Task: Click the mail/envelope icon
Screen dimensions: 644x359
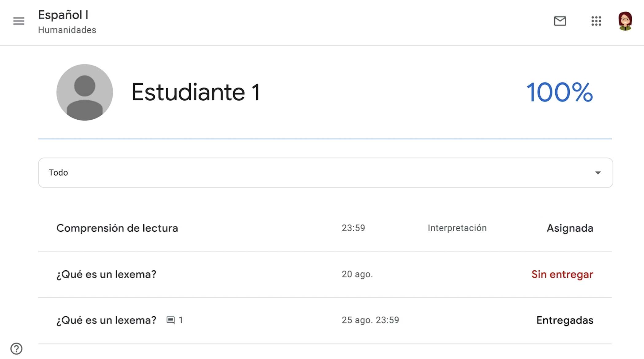Action: 560,20
